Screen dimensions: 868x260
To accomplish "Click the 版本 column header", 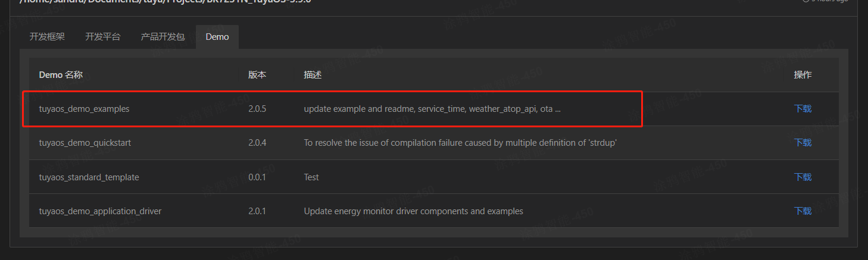I will point(257,75).
